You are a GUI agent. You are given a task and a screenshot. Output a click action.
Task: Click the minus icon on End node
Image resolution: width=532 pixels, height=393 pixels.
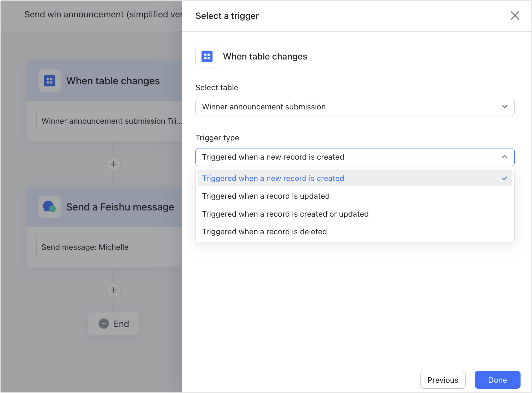pos(104,324)
